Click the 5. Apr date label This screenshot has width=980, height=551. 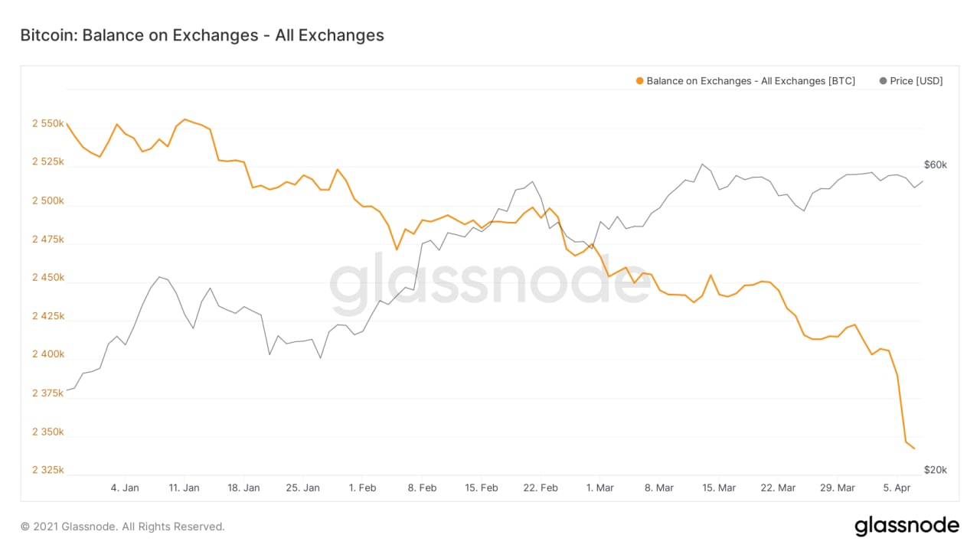click(x=897, y=487)
